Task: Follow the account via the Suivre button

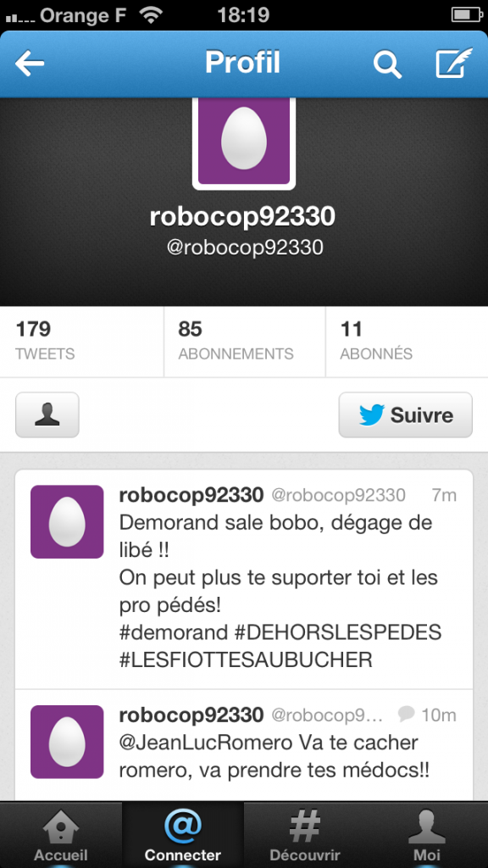Action: [406, 415]
